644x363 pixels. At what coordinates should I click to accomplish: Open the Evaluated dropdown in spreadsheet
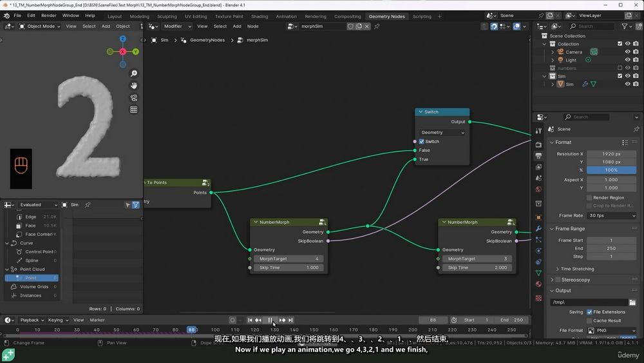tap(37, 205)
